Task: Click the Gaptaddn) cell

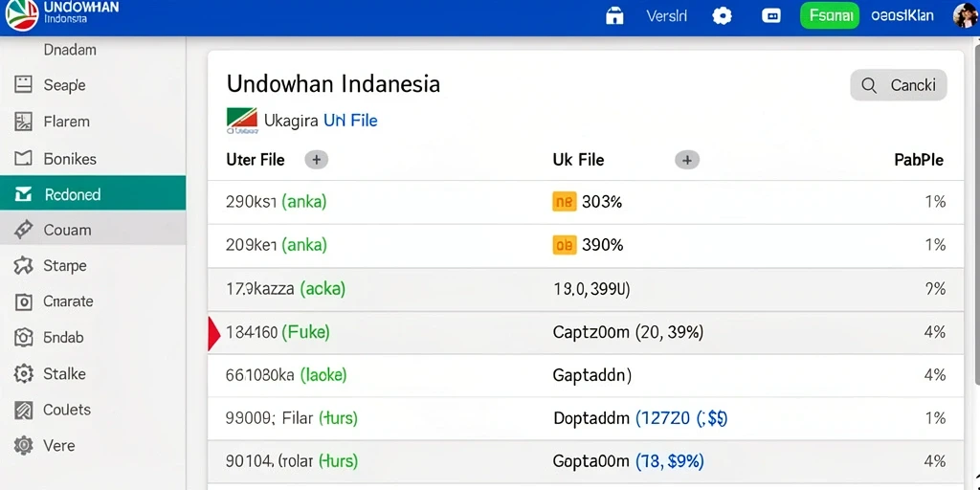Action: tap(591, 375)
